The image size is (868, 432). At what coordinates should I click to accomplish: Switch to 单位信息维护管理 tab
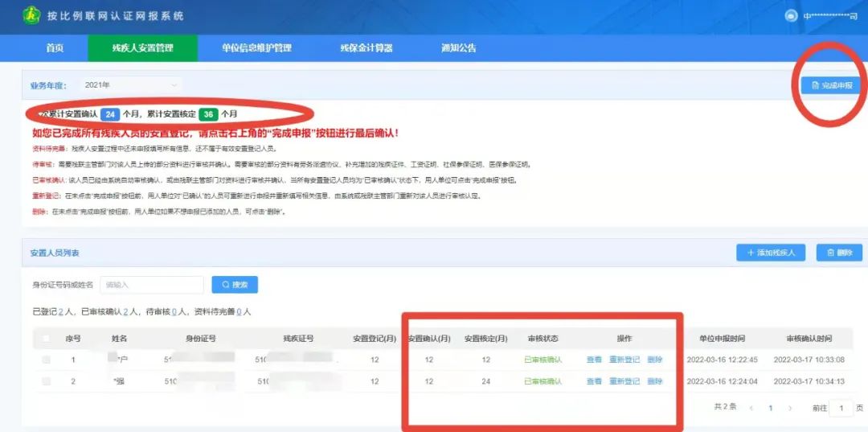pos(256,48)
